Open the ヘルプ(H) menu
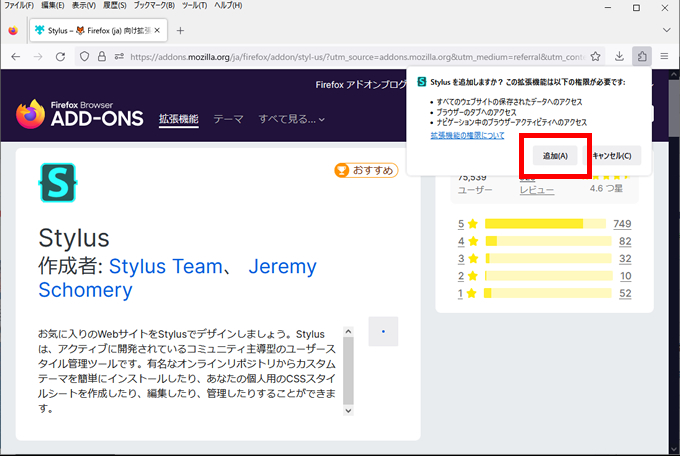 click(228, 6)
